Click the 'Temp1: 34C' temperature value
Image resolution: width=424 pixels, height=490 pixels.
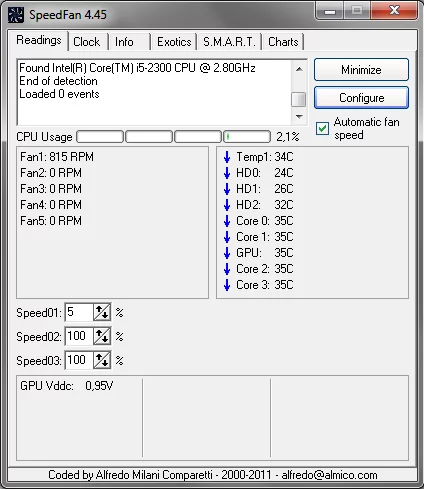tap(265, 157)
